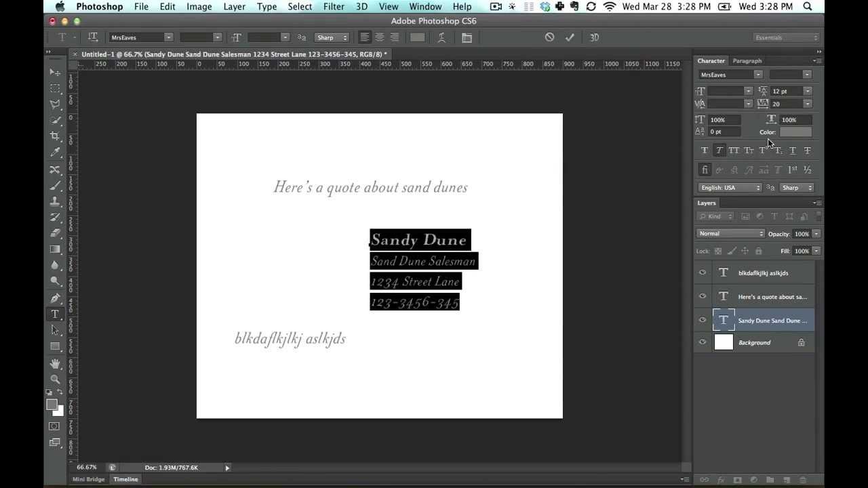Click the Timeline tab
Screen dimensions: 868x488
[125, 479]
